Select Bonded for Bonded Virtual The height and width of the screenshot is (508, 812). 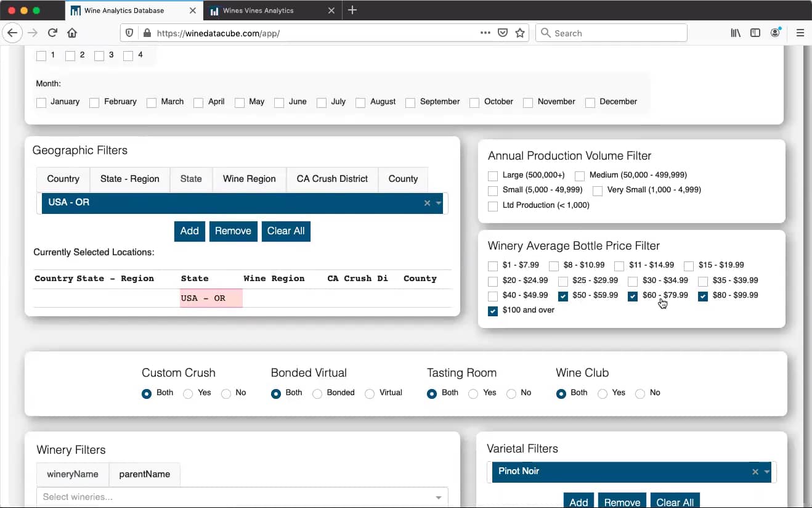click(x=317, y=393)
